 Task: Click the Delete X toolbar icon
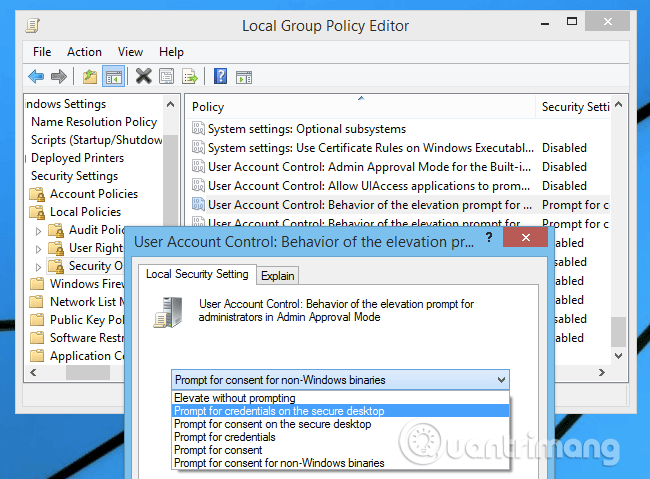[143, 76]
